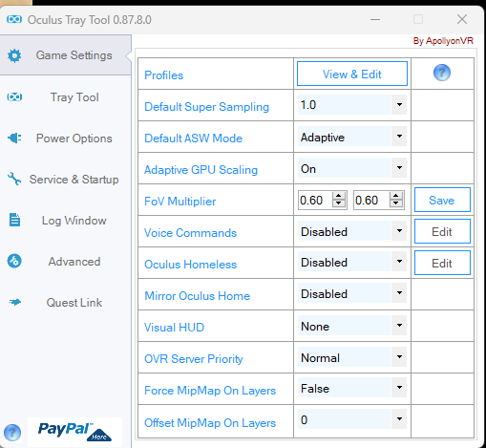Click the Oculus Homeless label
This screenshot has width=486, height=448.
pos(190,265)
